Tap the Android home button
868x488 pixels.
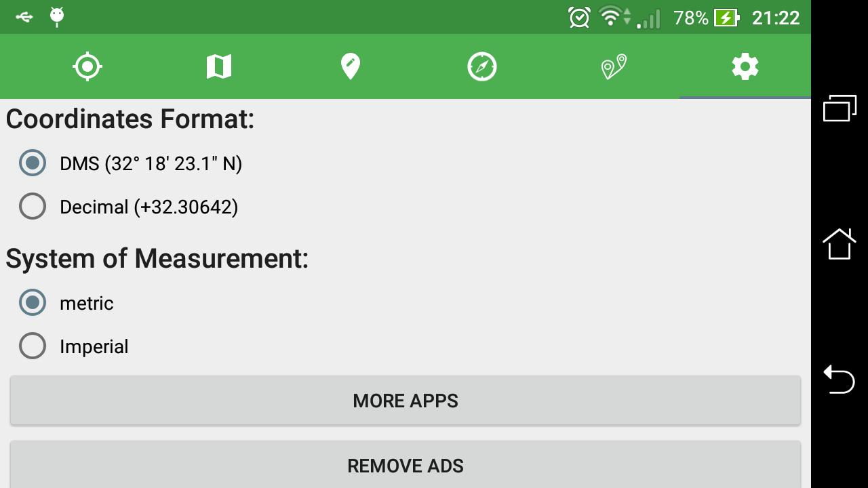840,243
